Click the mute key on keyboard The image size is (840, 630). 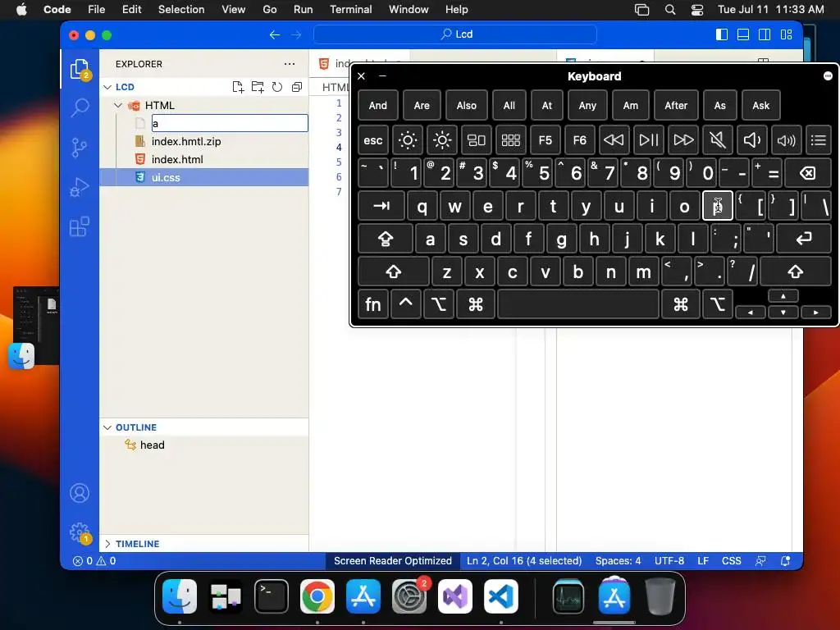(717, 140)
